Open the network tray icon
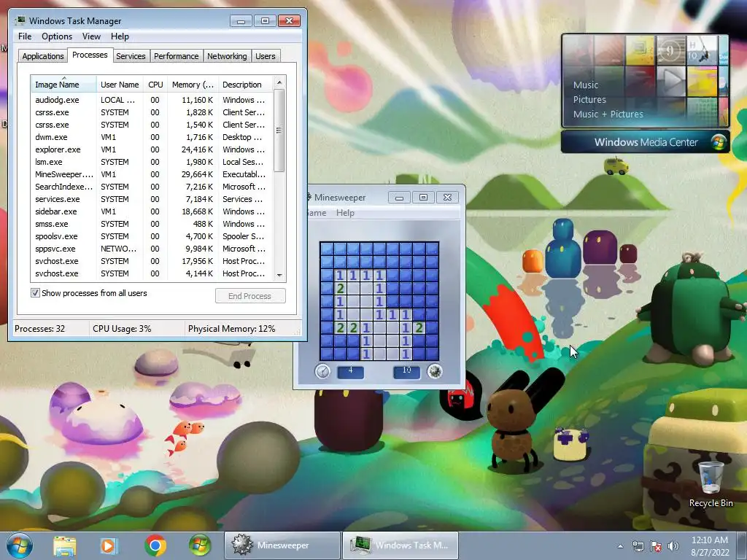The height and width of the screenshot is (560, 747). click(x=638, y=546)
